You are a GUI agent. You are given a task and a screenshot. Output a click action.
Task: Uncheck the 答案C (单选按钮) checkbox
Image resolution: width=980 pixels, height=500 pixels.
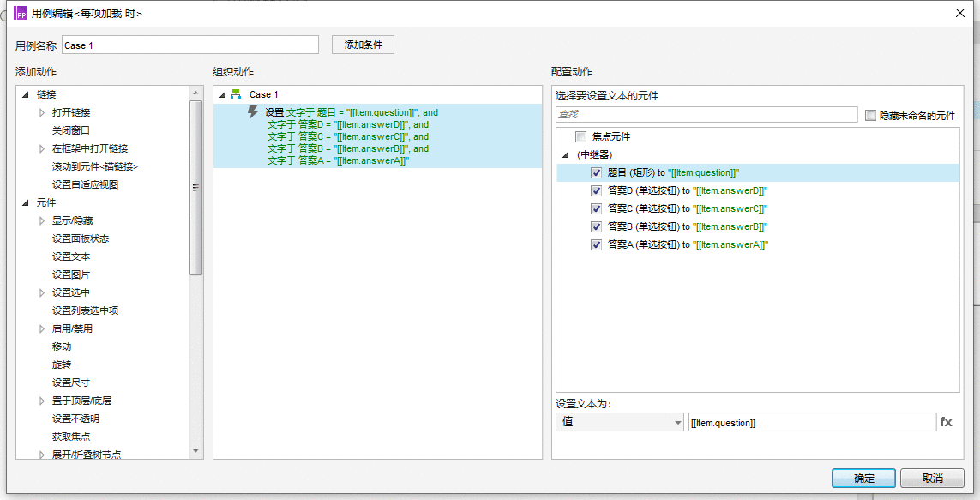(596, 208)
